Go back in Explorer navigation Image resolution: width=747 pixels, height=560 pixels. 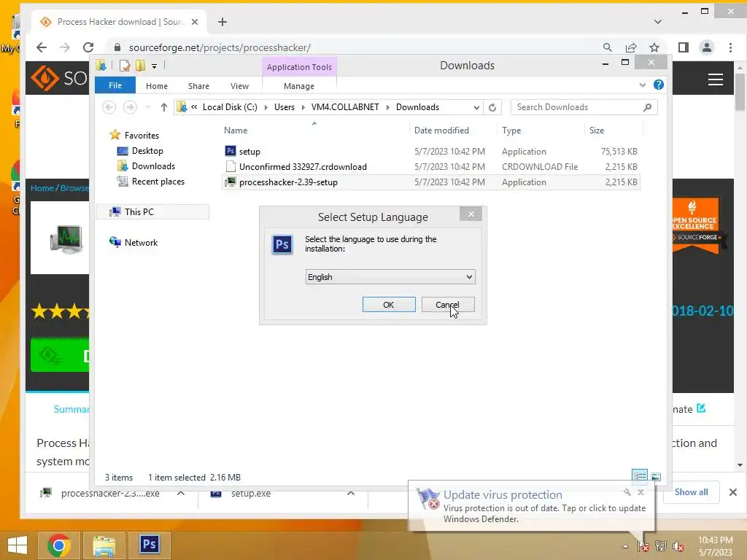click(x=109, y=107)
